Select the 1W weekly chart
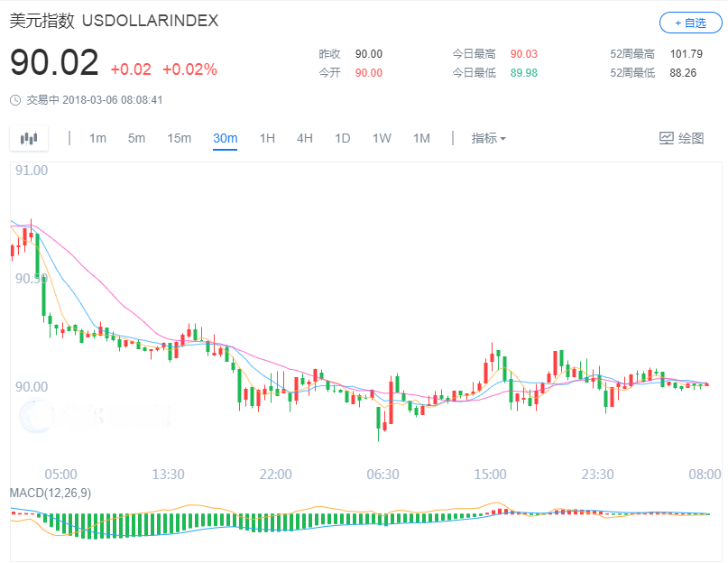 (x=382, y=138)
